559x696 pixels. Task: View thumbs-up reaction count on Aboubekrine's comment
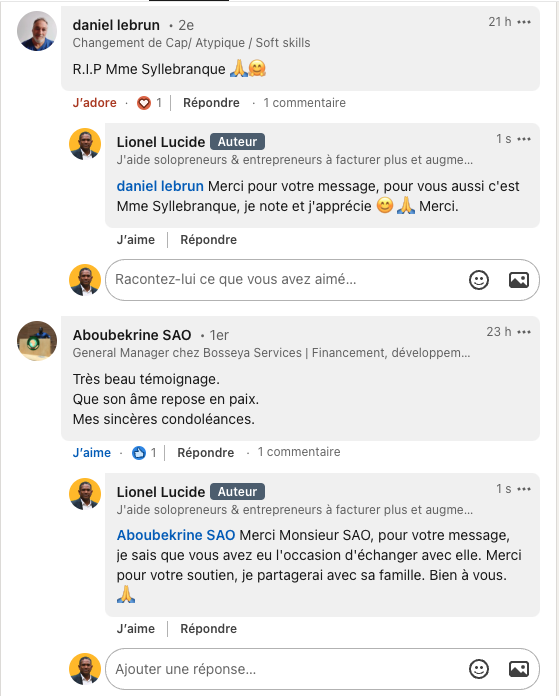[144, 453]
